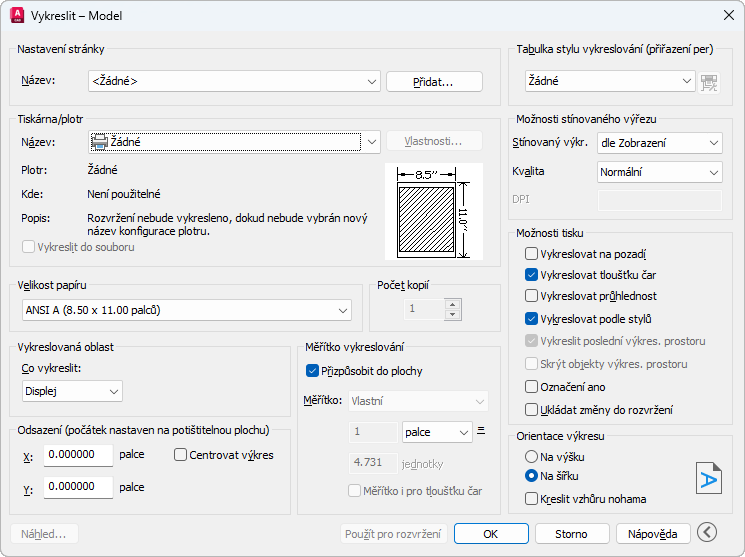This screenshot has height=557, width=745.
Task: Click the AutoCAD logo in title bar
Action: coord(17,15)
